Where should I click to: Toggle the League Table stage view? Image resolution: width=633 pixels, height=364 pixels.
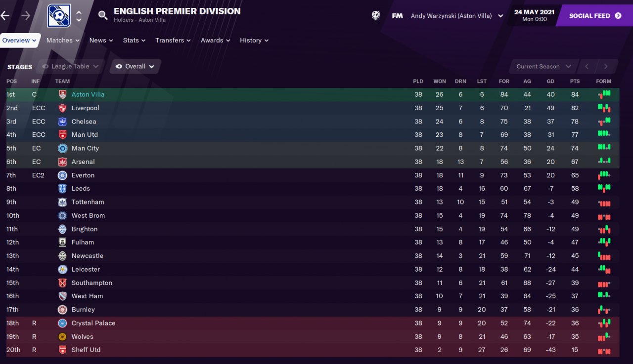click(70, 67)
